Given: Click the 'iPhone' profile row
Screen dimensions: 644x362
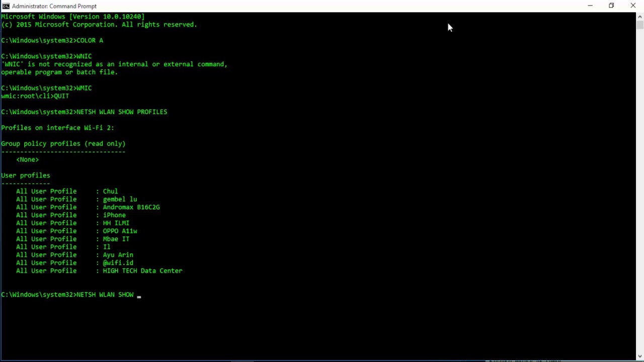Looking at the screenshot, I should (71, 215).
